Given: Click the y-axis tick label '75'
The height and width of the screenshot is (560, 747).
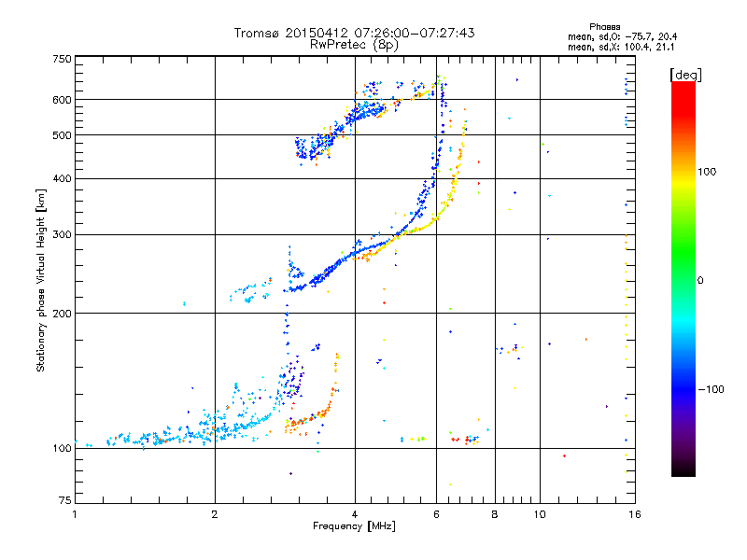Looking at the screenshot, I should click(x=65, y=500).
